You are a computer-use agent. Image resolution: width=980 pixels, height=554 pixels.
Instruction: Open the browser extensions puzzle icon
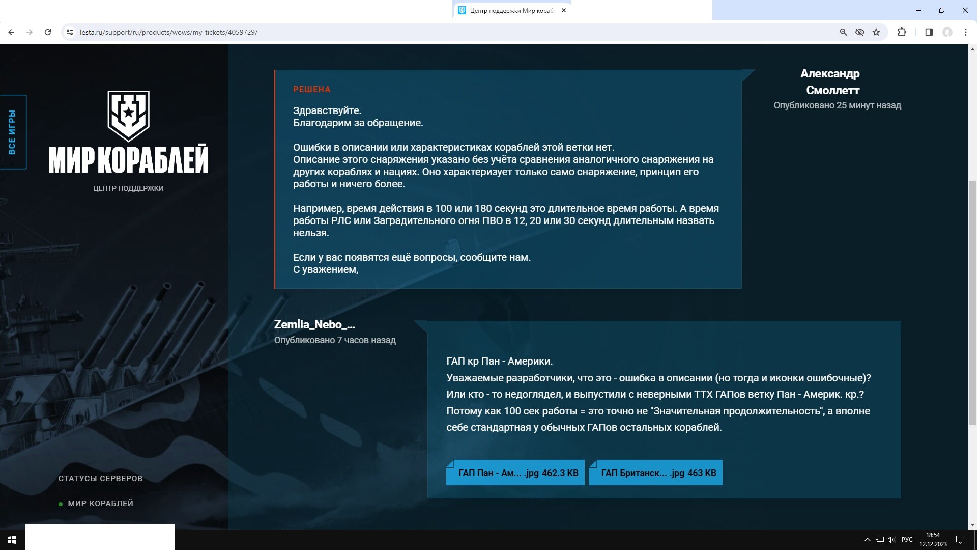pyautogui.click(x=902, y=32)
